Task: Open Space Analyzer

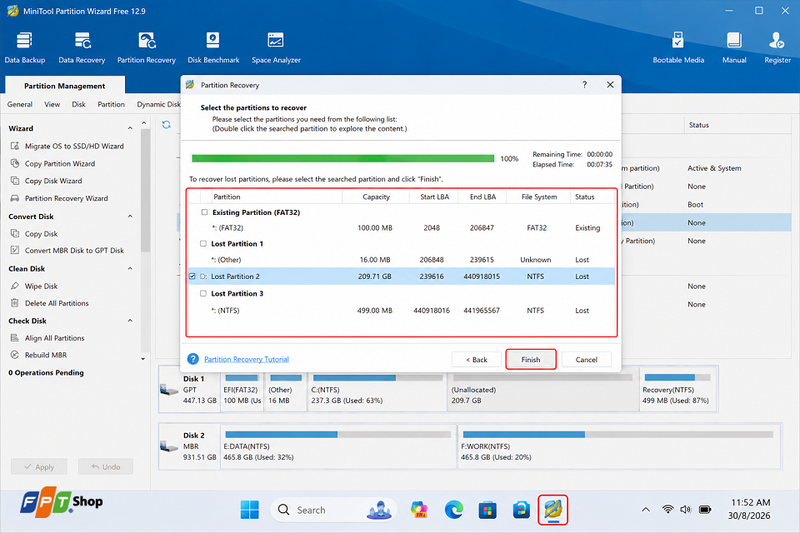Action: click(x=276, y=48)
